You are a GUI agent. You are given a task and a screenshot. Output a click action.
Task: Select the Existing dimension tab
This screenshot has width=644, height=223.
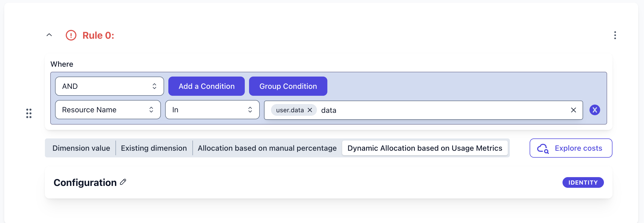tap(154, 148)
